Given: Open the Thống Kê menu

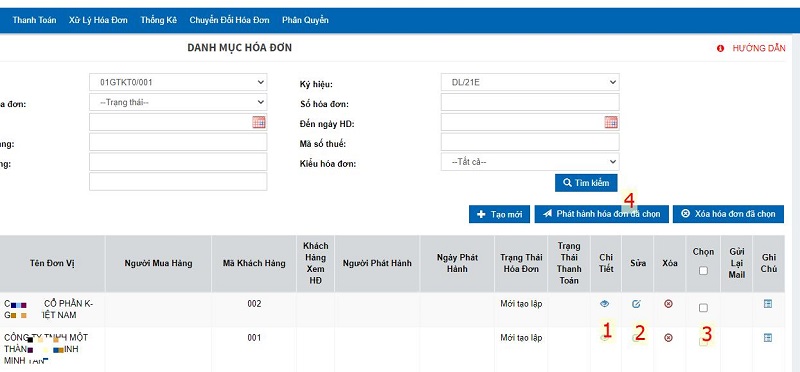Looking at the screenshot, I should (159, 20).
